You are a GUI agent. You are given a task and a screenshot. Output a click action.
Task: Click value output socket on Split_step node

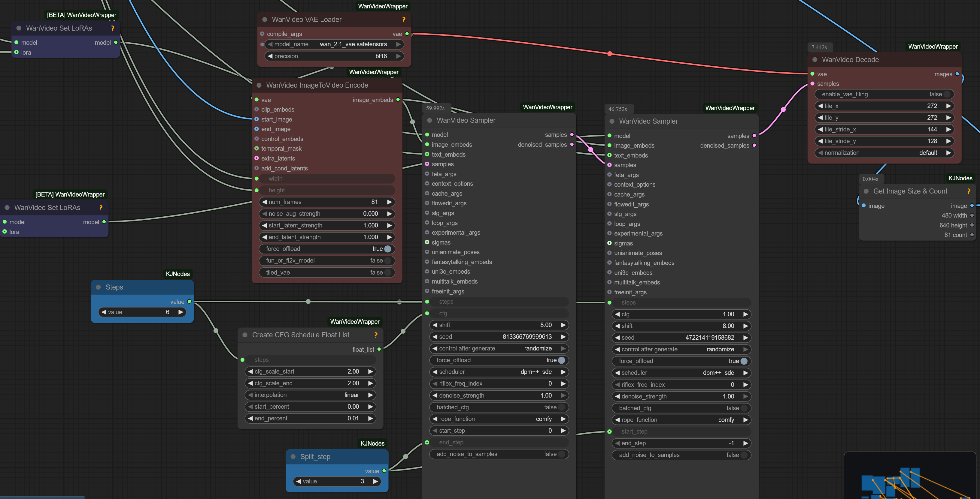[384, 471]
